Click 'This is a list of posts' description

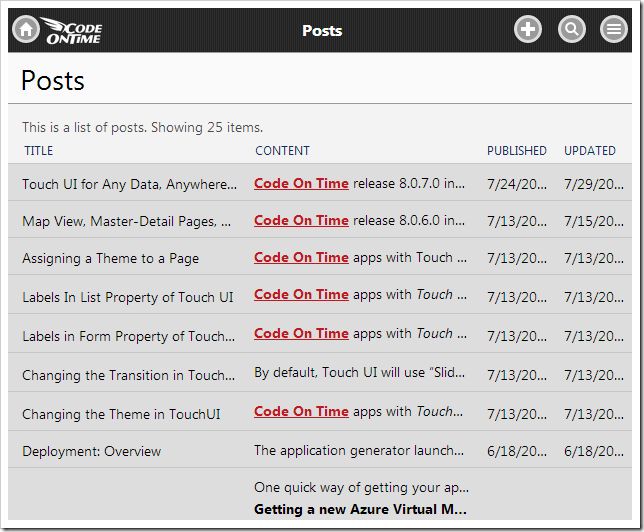[143, 127]
